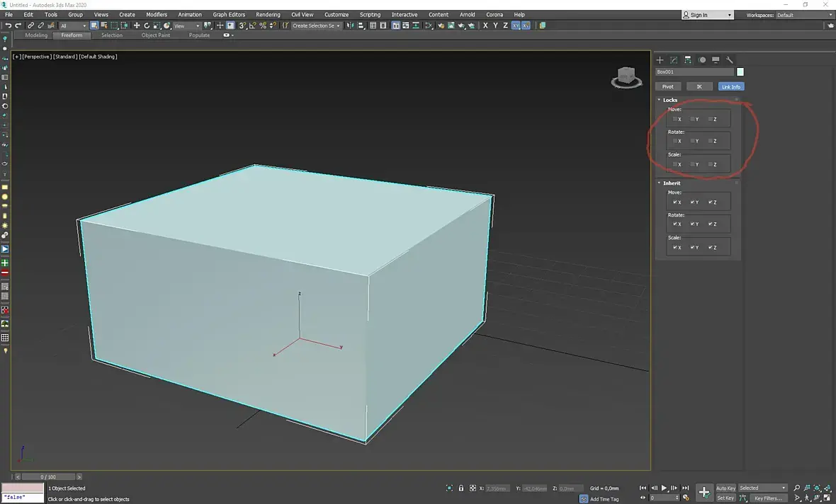This screenshot has width=836, height=504.
Task: Open the Box001 object color swatch
Action: coord(740,71)
